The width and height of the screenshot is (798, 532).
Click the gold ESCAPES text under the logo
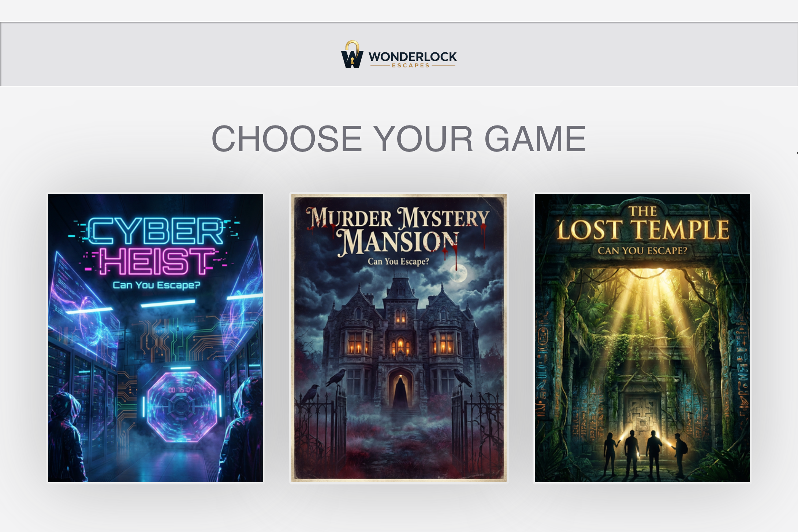click(411, 65)
